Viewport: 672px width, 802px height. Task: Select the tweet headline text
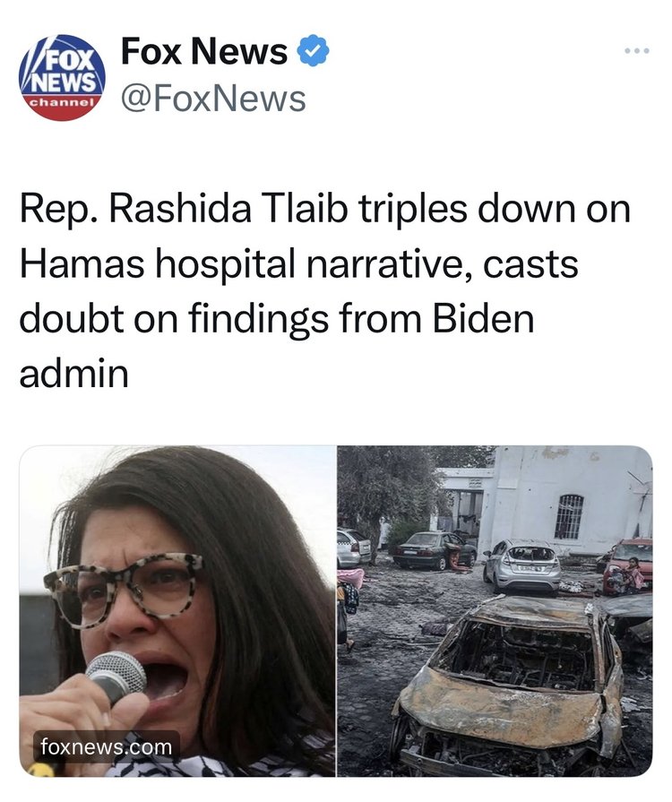point(324,291)
